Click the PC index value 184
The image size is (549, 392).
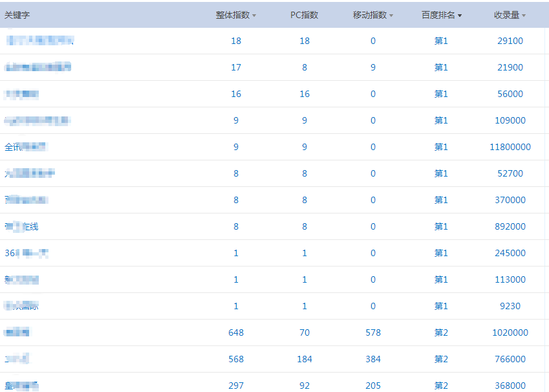point(304,359)
